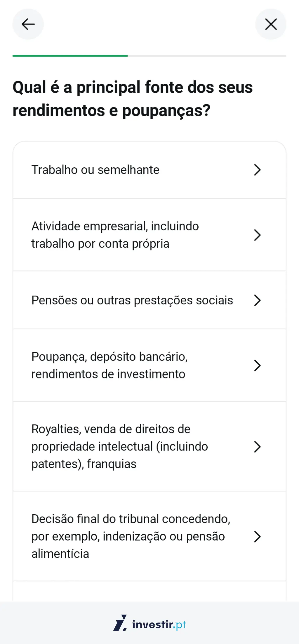The height and width of the screenshot is (644, 299).
Task: Click chevron beside "Atividade empresarial" option
Action: coord(257,235)
